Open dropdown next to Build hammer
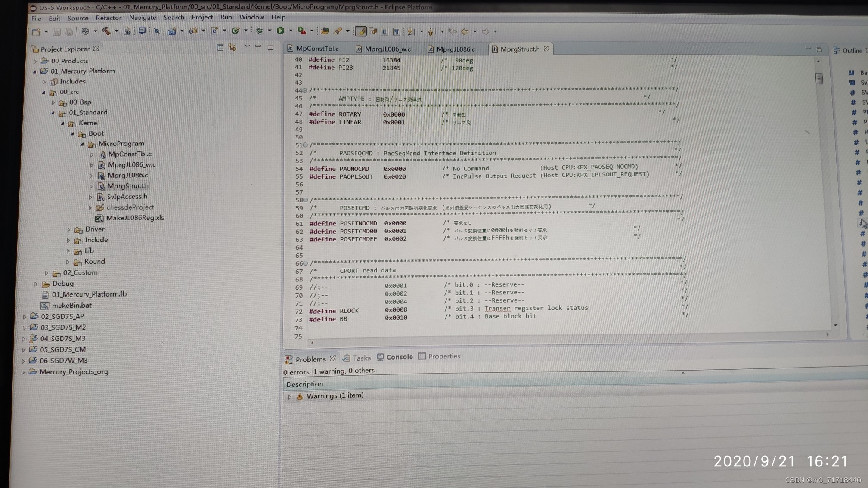Screen dimensions: 868x488 click(116, 31)
